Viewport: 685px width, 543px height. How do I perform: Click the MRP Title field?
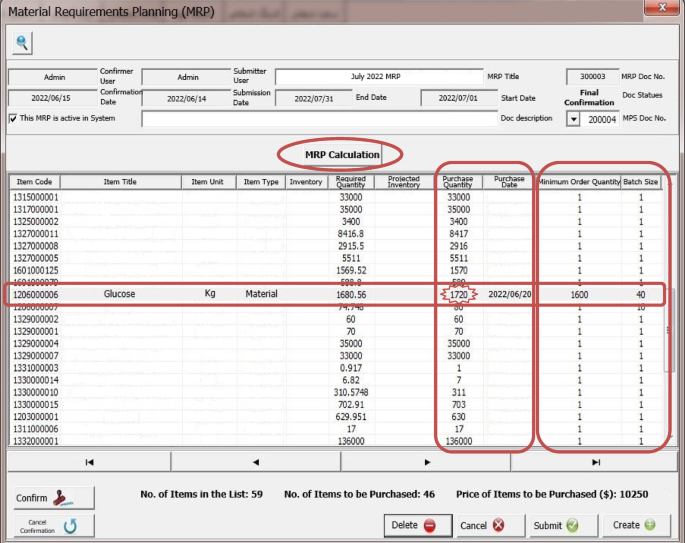(x=378, y=77)
